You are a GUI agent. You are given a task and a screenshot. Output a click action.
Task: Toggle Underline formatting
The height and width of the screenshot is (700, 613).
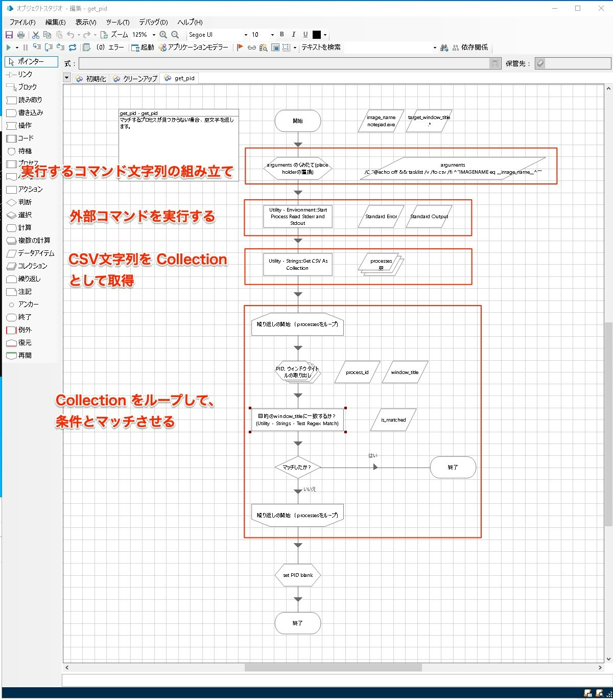point(305,35)
